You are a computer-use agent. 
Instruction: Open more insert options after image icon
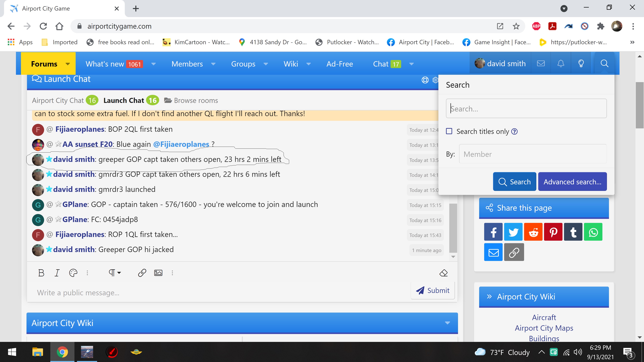[x=172, y=273]
